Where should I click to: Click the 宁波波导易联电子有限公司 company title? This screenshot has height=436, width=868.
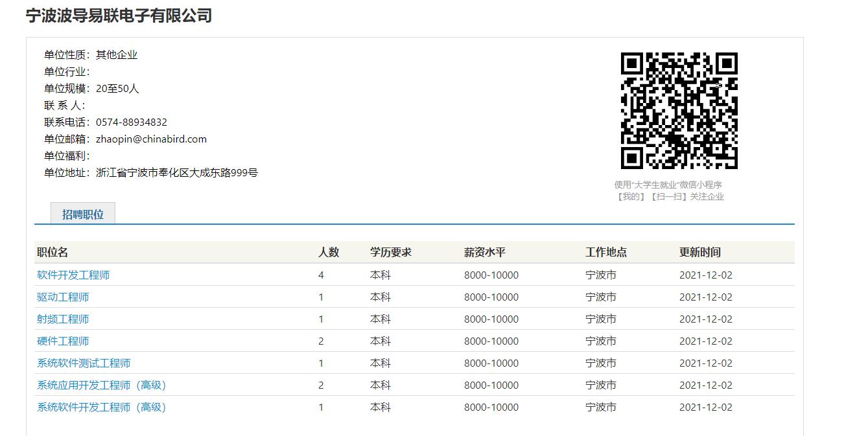pos(119,16)
